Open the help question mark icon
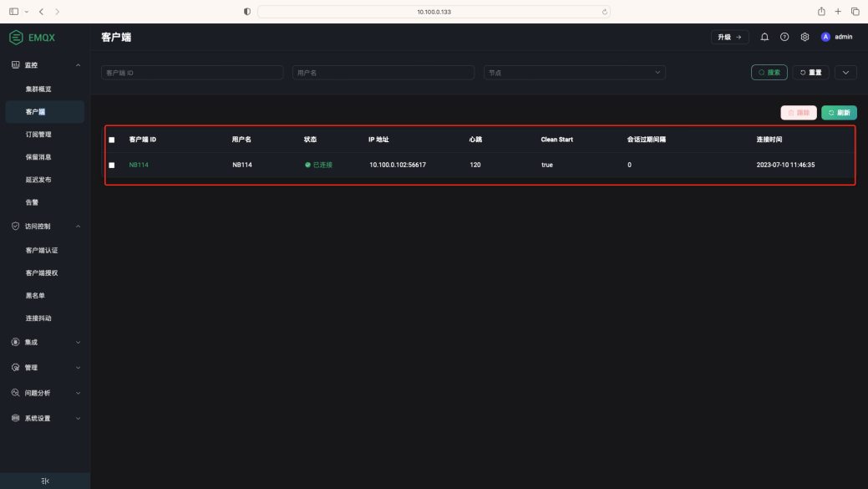This screenshot has width=868, height=489. pyautogui.click(x=784, y=37)
